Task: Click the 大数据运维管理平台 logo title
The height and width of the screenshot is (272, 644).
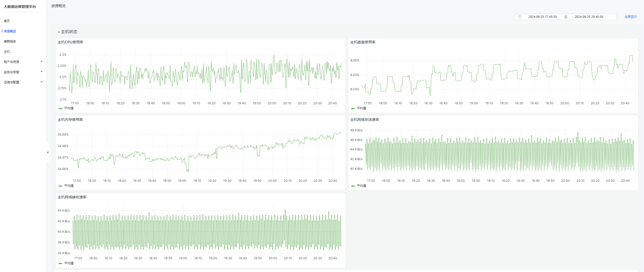Action: point(20,7)
